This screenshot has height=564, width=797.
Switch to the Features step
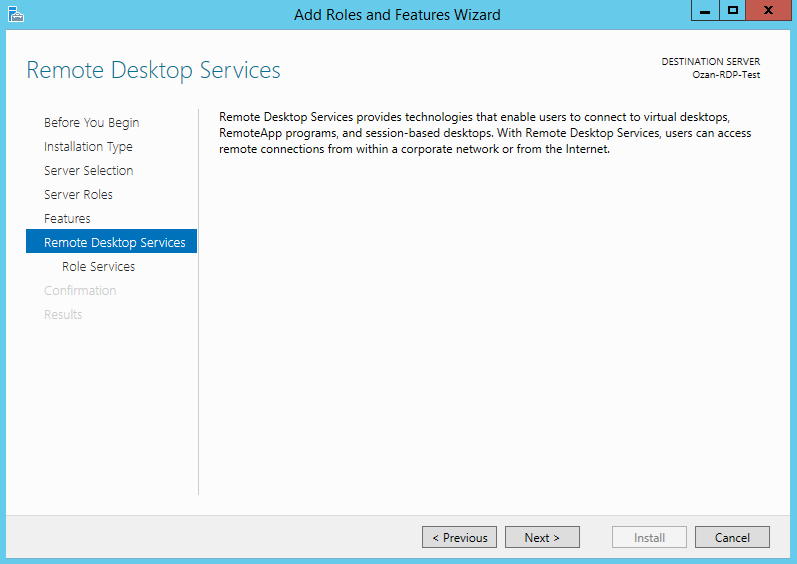click(67, 219)
